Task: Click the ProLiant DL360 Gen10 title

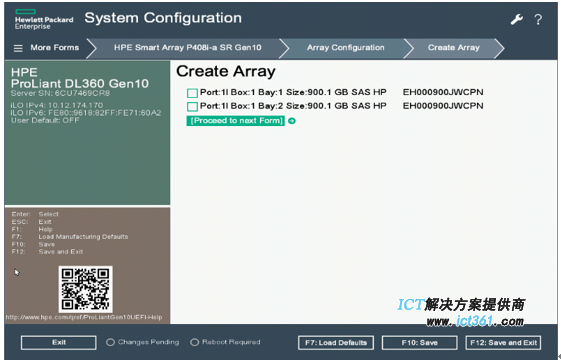Action: pos(80,84)
